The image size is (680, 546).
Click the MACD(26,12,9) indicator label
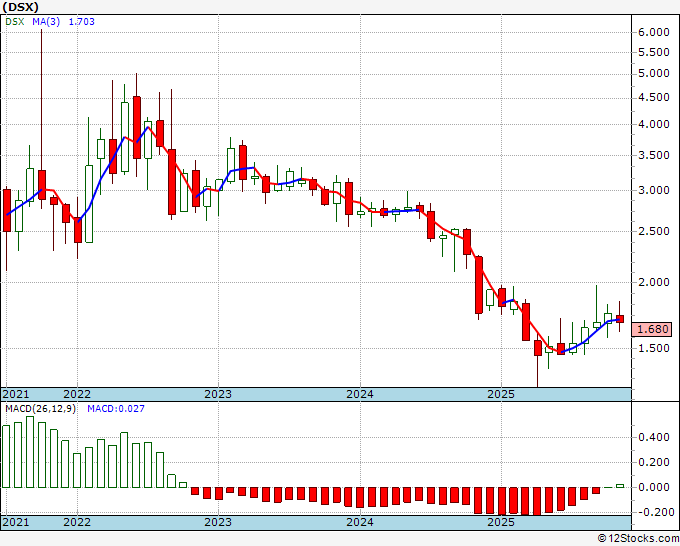(40, 409)
